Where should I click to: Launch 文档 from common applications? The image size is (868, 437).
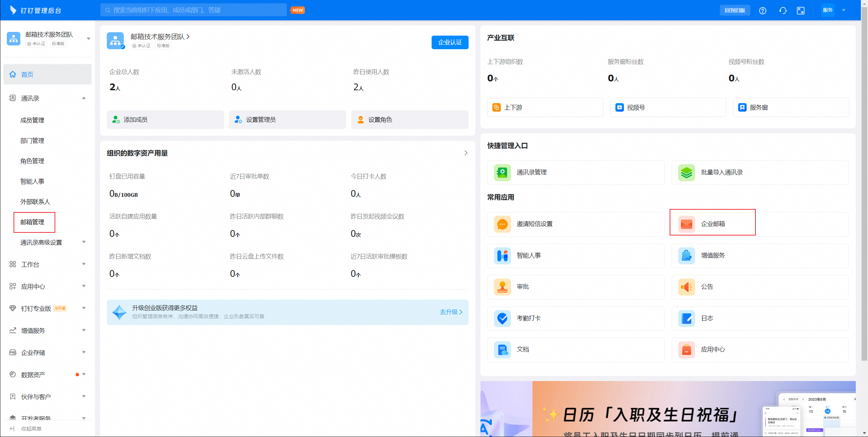[x=502, y=349]
